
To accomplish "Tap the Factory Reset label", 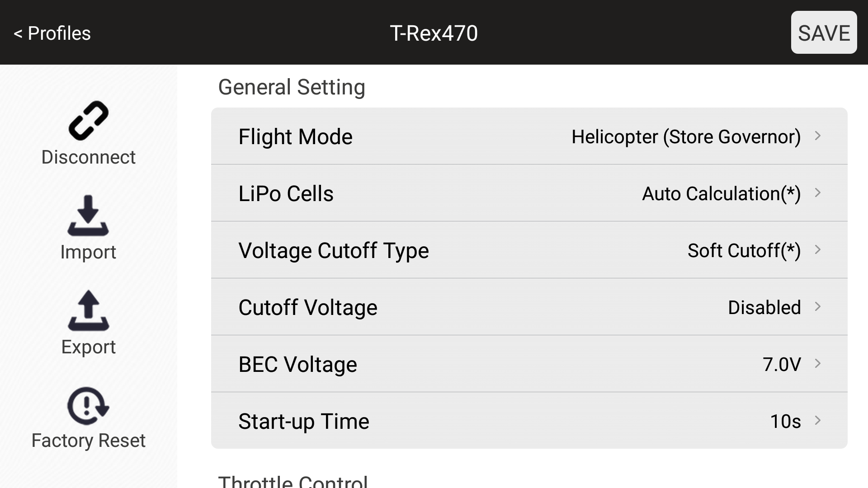I will tap(88, 441).
